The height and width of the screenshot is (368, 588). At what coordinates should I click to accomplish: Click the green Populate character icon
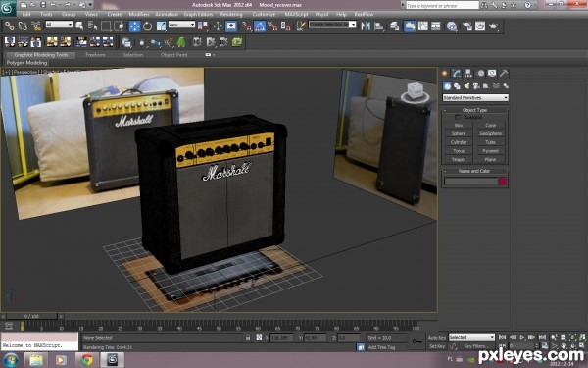tap(181, 42)
